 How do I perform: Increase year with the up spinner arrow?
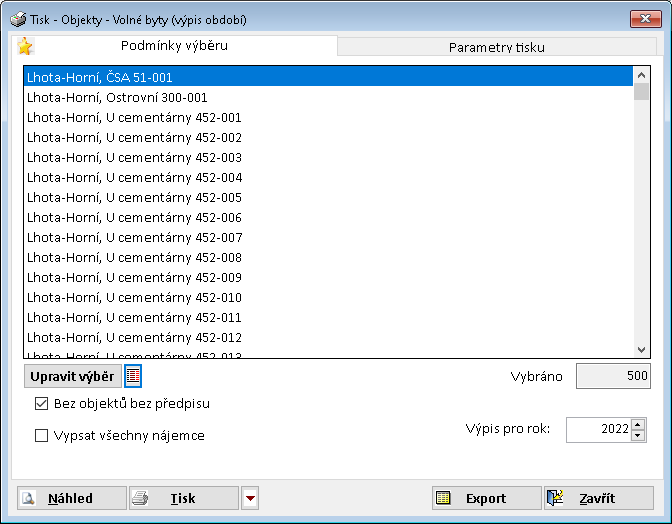[x=638, y=424]
